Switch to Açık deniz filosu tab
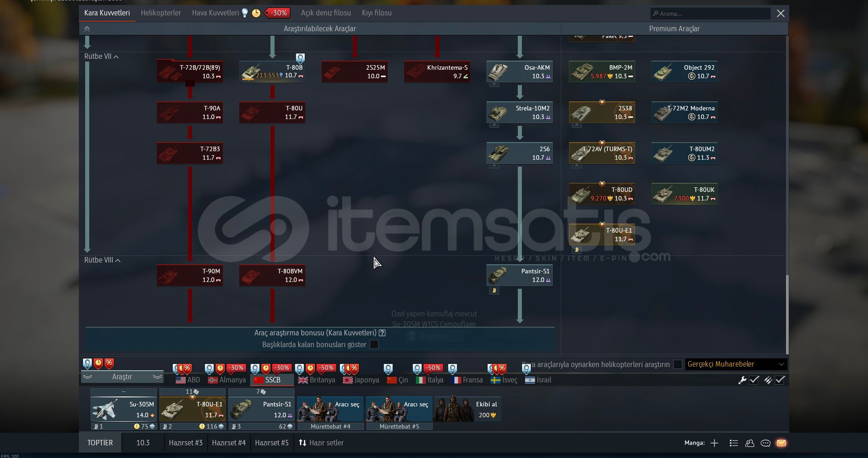This screenshot has height=458, width=868. click(326, 13)
